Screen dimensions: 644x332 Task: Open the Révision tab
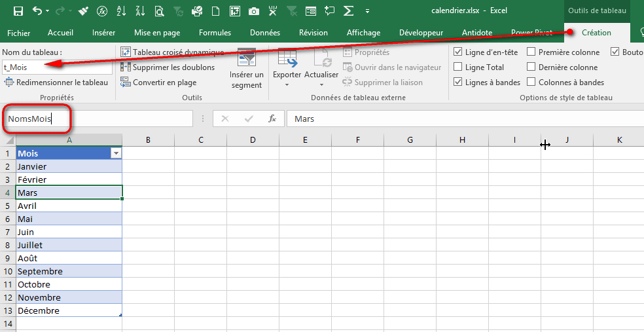click(313, 33)
